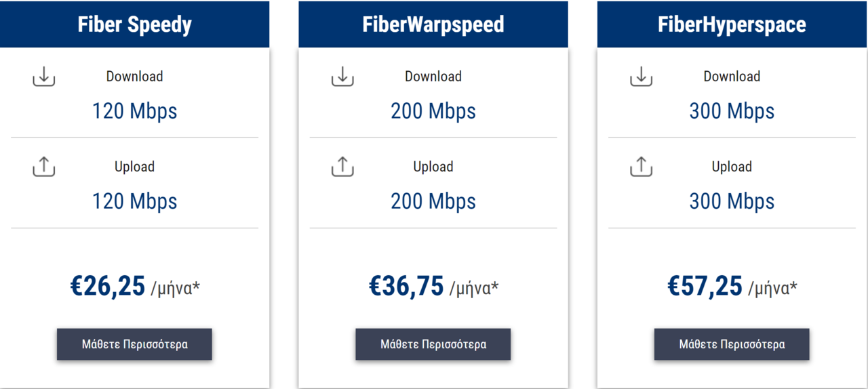Click the Fiber Speedy plan header
This screenshot has height=389, width=868.
point(134,24)
